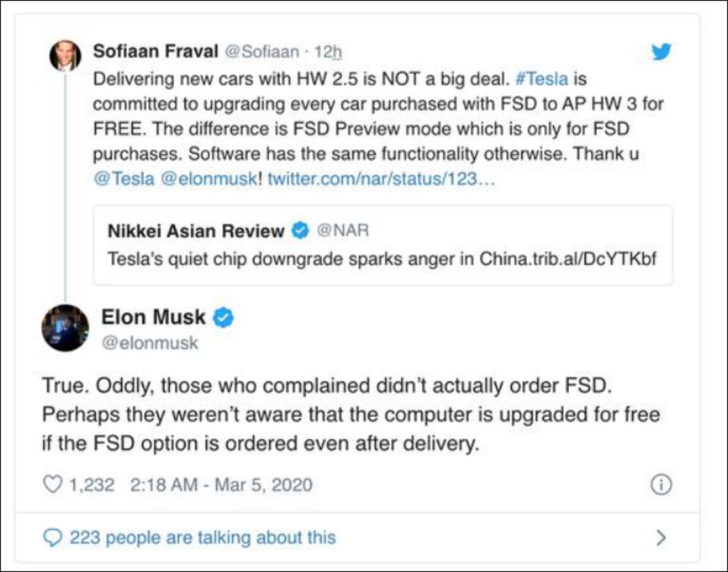Screen dimensions: 728x572
Task: Open the quoted Nikkei Asian Review card
Action: 382,244
